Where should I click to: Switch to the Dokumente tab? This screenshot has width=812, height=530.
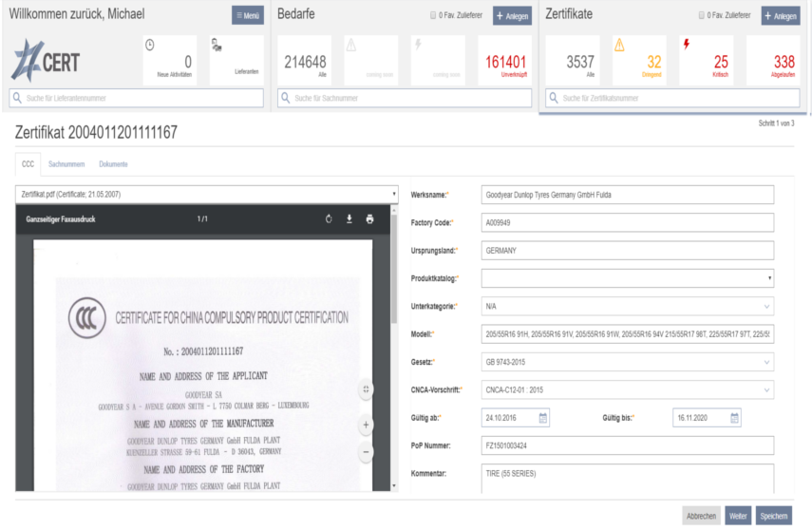pos(113,164)
